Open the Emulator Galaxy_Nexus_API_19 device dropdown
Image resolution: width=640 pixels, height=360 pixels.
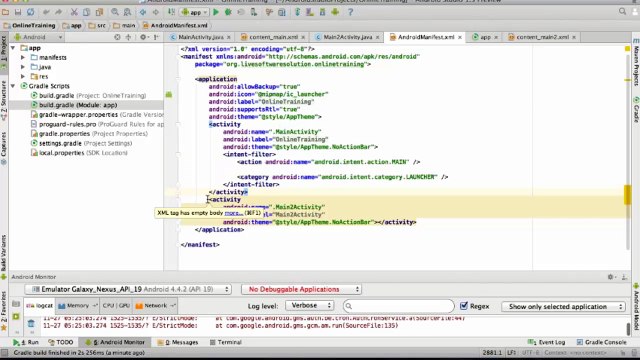128,289
